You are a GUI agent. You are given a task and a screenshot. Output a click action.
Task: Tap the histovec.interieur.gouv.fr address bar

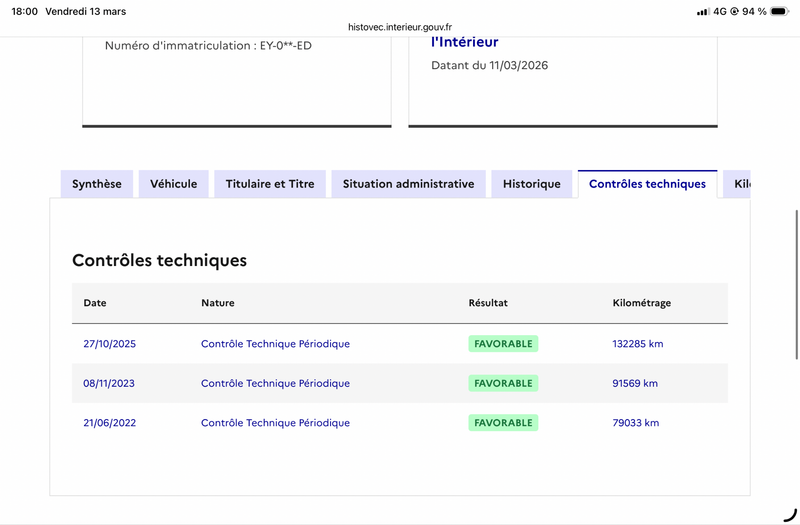(x=400, y=28)
